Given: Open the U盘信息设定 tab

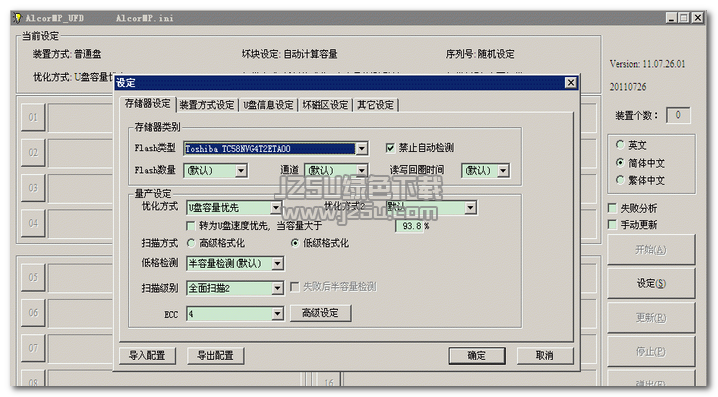Looking at the screenshot, I should tap(268, 105).
